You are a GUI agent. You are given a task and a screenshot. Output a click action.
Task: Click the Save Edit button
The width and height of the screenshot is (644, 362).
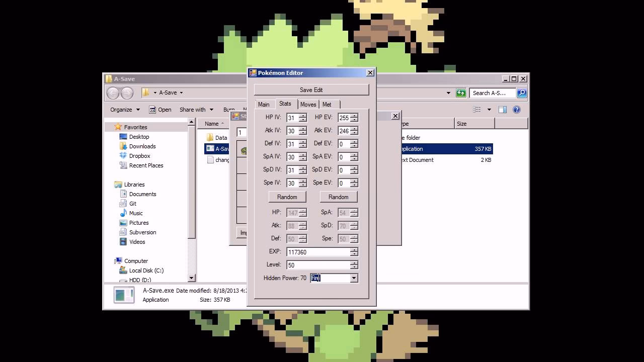click(311, 90)
